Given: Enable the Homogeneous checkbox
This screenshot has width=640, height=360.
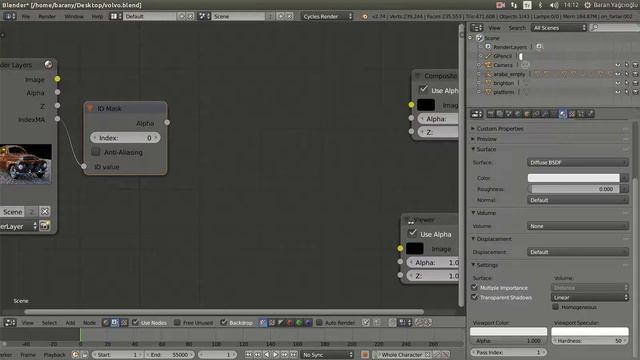Looking at the screenshot, I should [556, 307].
